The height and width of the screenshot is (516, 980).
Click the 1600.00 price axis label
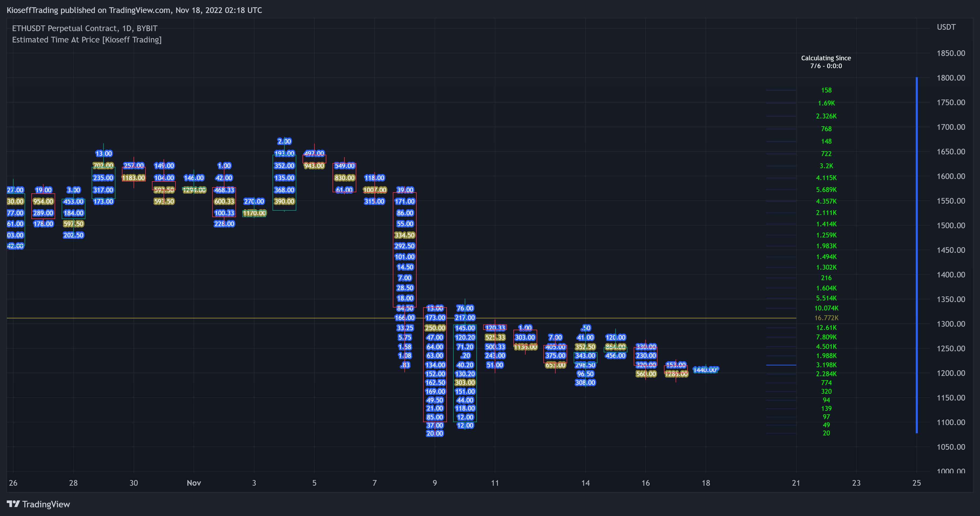(x=951, y=176)
